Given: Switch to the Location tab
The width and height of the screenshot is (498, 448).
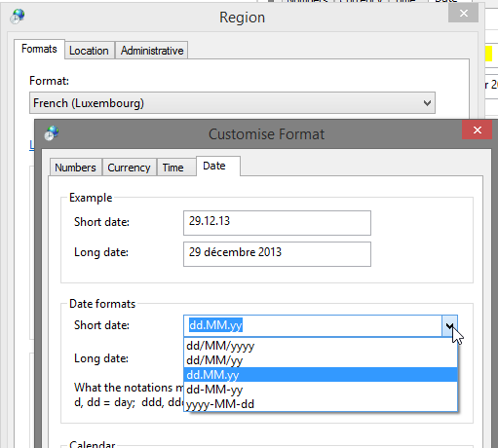Looking at the screenshot, I should (89, 51).
